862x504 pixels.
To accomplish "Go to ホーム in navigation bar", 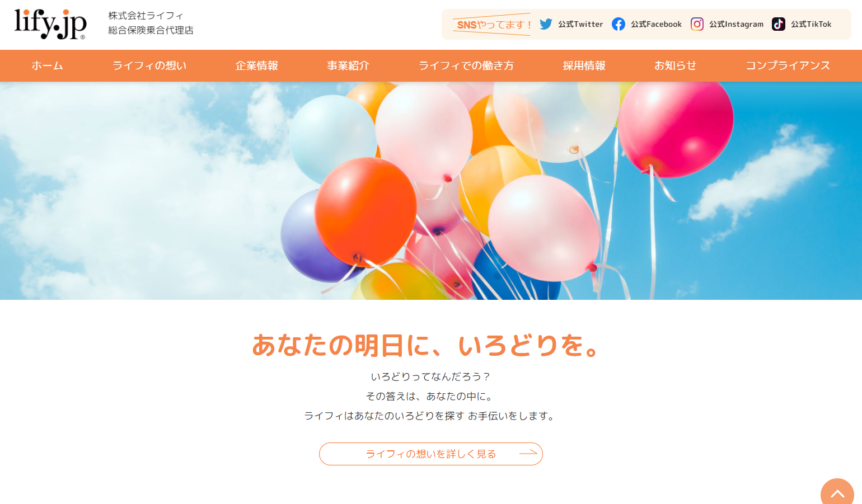I will point(47,65).
